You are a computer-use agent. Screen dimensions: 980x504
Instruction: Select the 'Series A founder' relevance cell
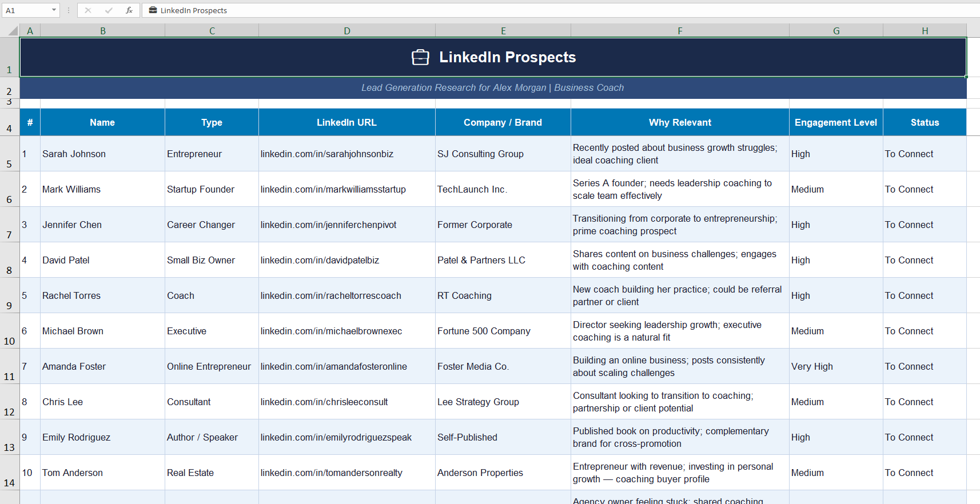tap(680, 189)
